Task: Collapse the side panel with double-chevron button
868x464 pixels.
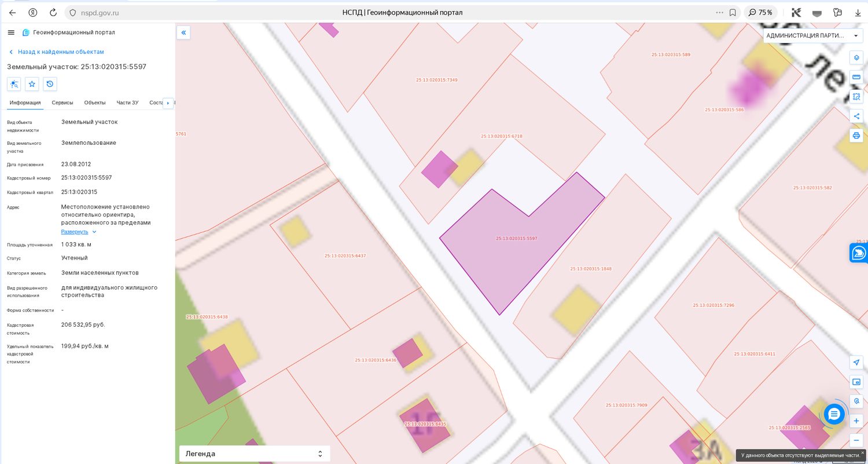Action: (183, 32)
